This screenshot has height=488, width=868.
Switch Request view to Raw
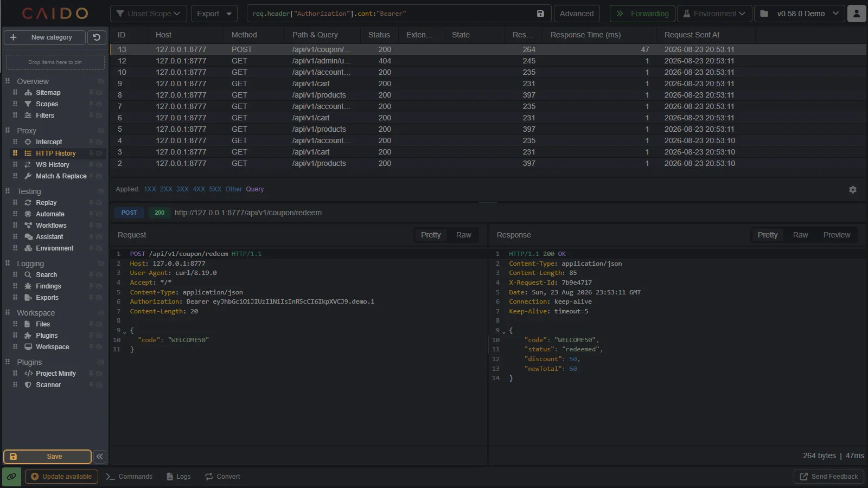[464, 235]
